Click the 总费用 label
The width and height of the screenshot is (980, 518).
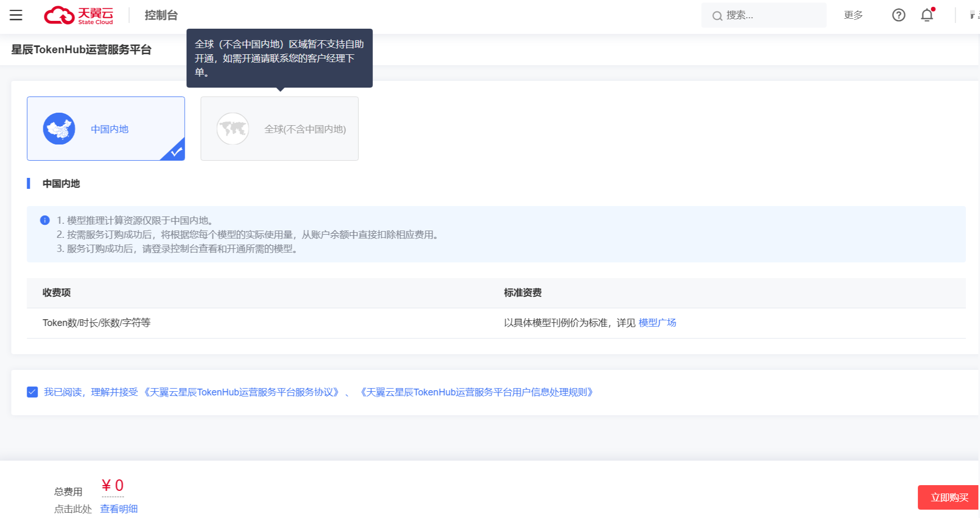(x=68, y=491)
